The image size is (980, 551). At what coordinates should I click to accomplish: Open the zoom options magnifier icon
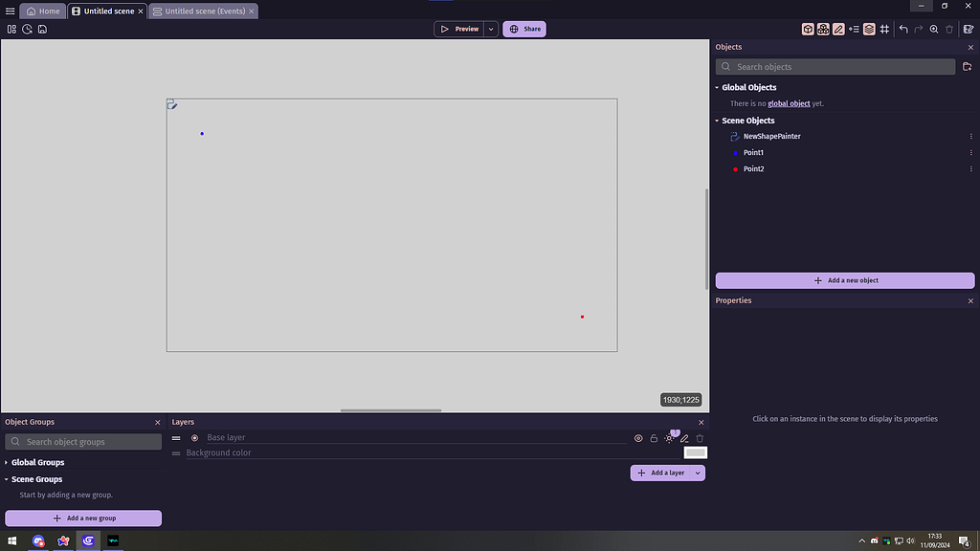coord(934,30)
